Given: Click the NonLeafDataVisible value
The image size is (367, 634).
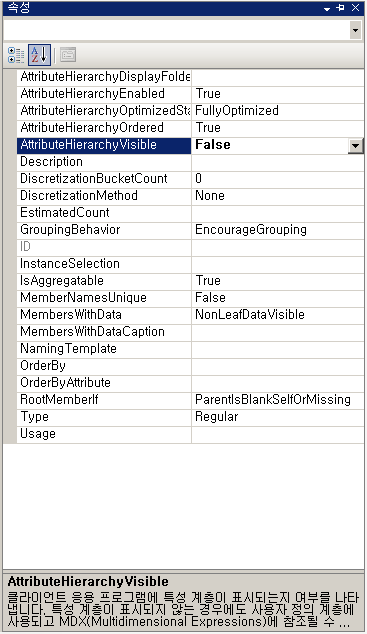Looking at the screenshot, I should coord(278,315).
